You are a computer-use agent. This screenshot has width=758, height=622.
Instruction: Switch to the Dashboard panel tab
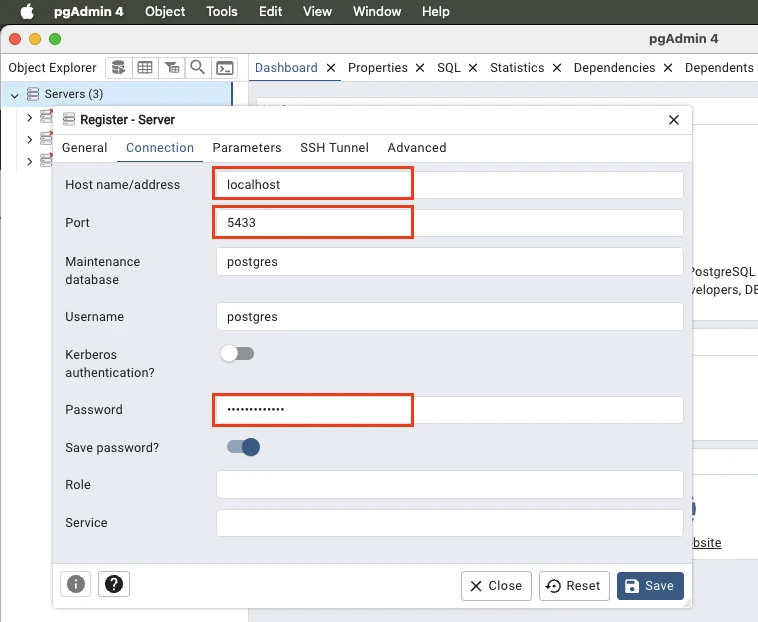coord(286,68)
